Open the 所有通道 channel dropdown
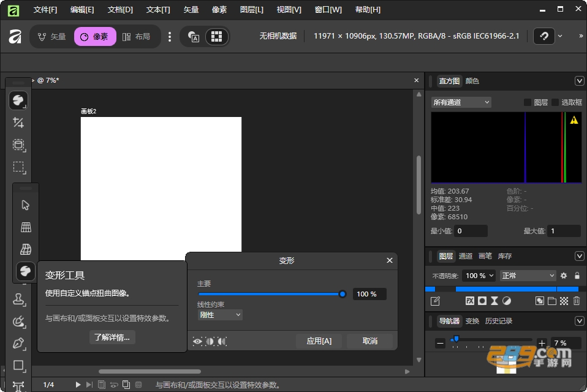The height and width of the screenshot is (392, 587). click(461, 102)
